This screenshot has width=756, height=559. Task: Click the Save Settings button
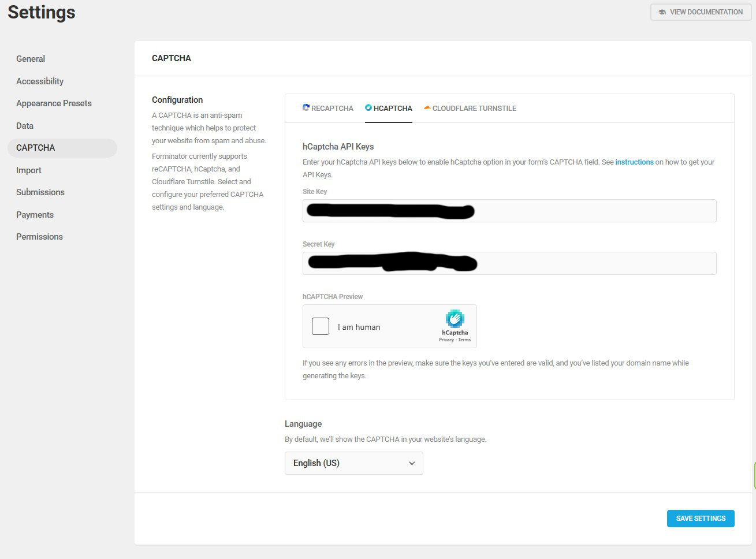click(701, 519)
